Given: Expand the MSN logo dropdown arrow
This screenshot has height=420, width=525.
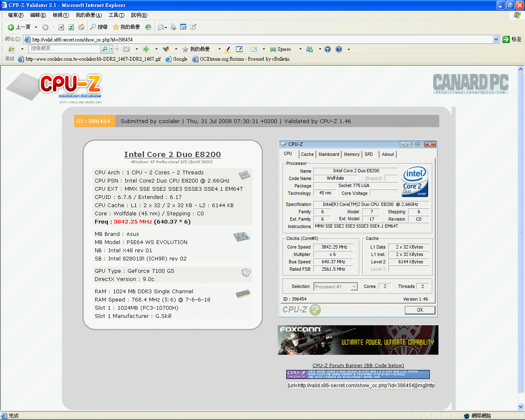Looking at the screenshot, I should [x=22, y=49].
